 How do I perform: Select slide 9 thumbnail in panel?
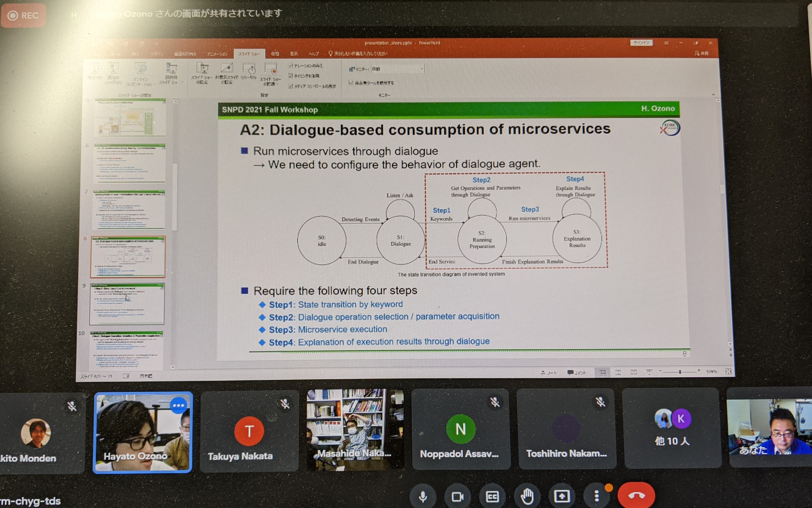127,304
